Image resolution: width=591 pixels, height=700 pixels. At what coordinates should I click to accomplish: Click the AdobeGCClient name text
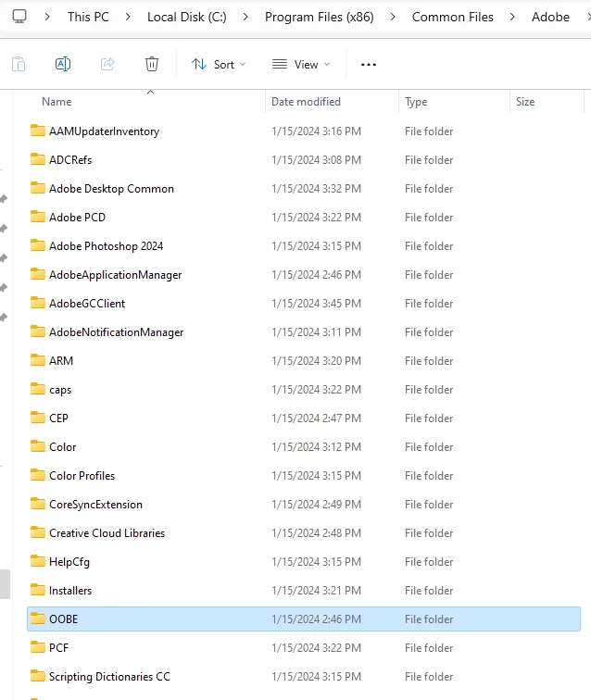tap(87, 304)
